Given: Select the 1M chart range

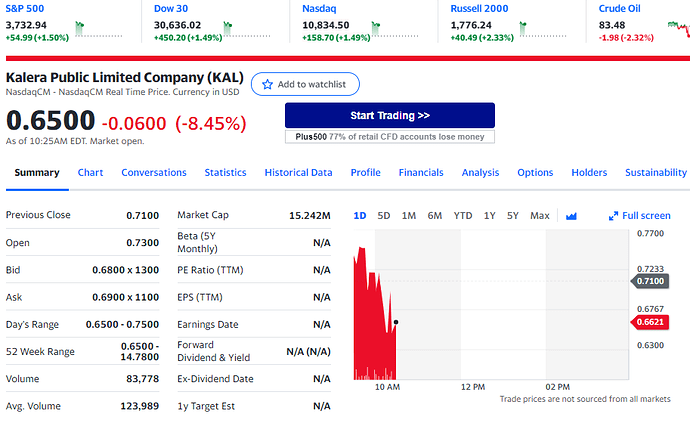Looking at the screenshot, I should (409, 216).
